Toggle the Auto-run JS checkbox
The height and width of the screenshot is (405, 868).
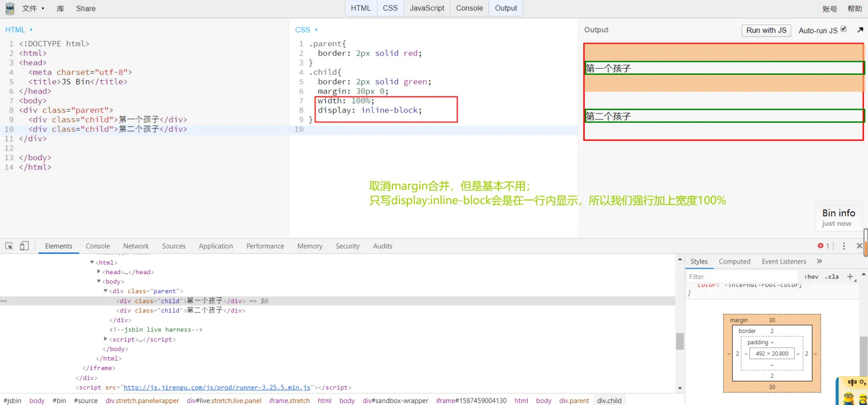843,29
